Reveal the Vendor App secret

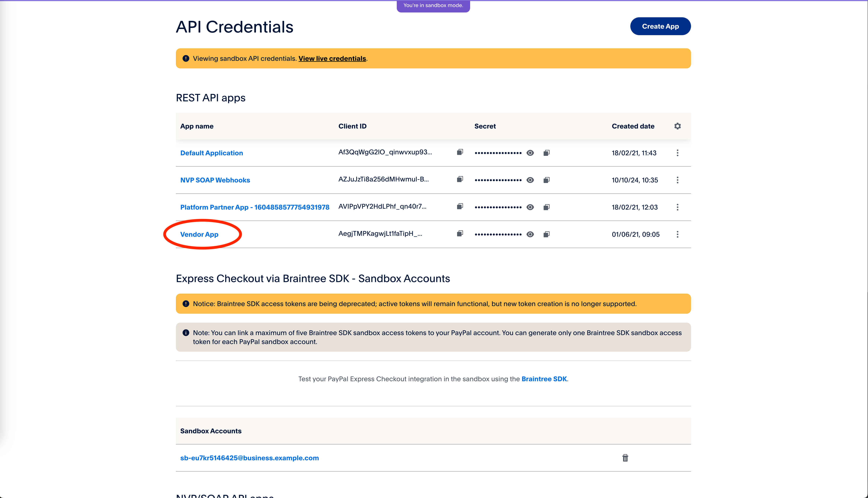[x=530, y=234]
